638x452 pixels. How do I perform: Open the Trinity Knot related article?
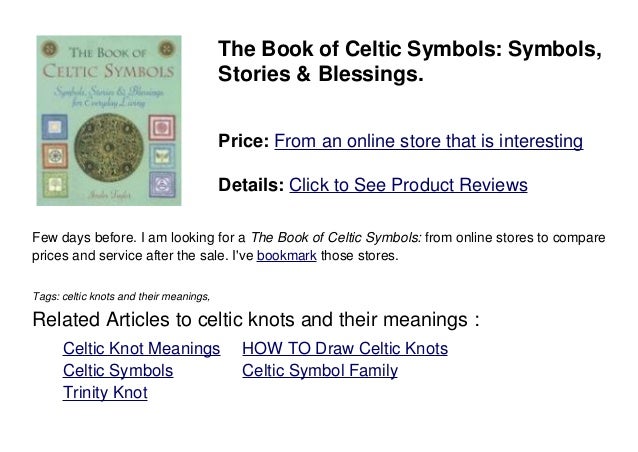coord(104,393)
